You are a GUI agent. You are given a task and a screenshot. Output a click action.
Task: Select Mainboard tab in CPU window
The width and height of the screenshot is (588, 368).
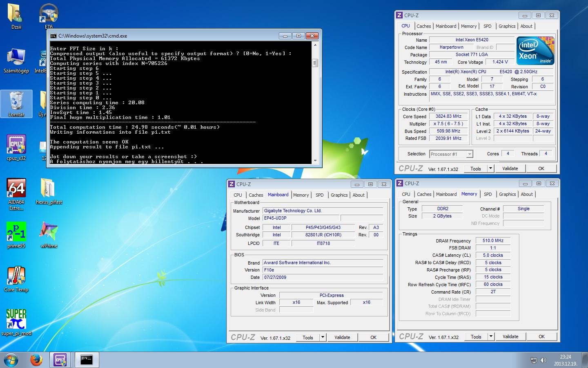446,26
